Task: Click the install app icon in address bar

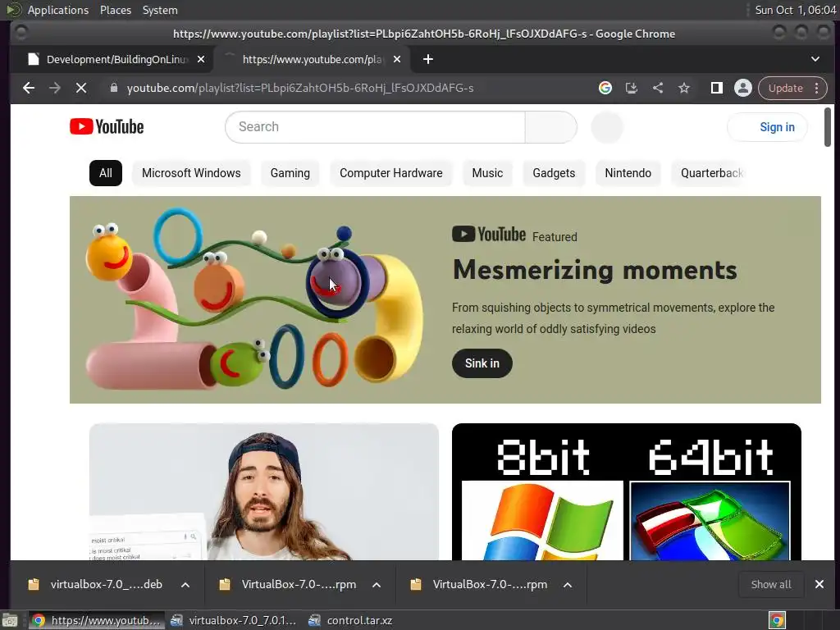Action: coord(632,88)
